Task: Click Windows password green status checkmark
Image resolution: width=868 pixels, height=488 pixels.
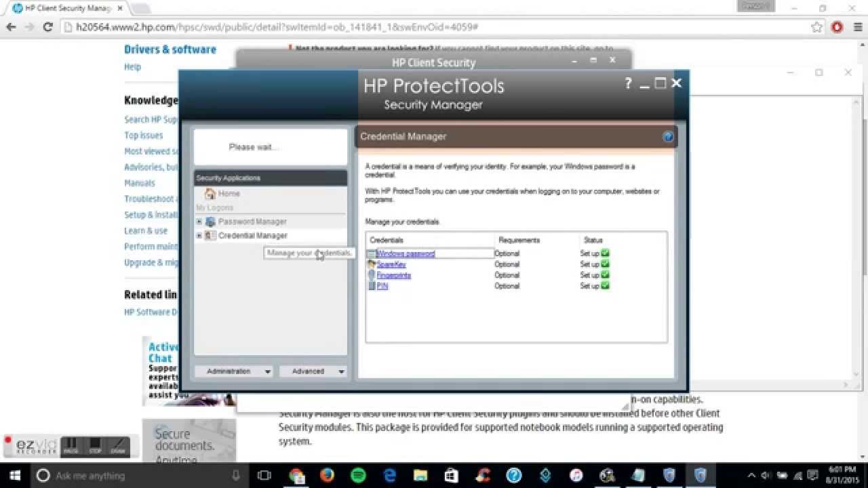Action: pos(605,253)
